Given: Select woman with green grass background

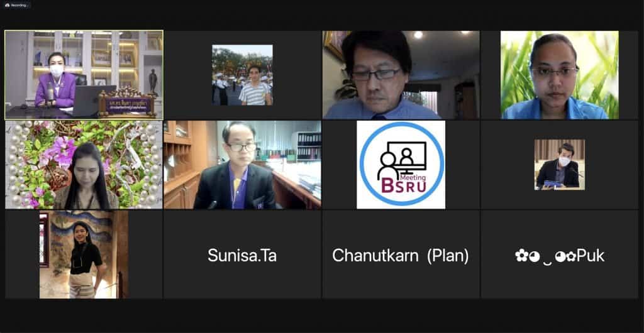Looking at the screenshot, I should pyautogui.click(x=559, y=75).
